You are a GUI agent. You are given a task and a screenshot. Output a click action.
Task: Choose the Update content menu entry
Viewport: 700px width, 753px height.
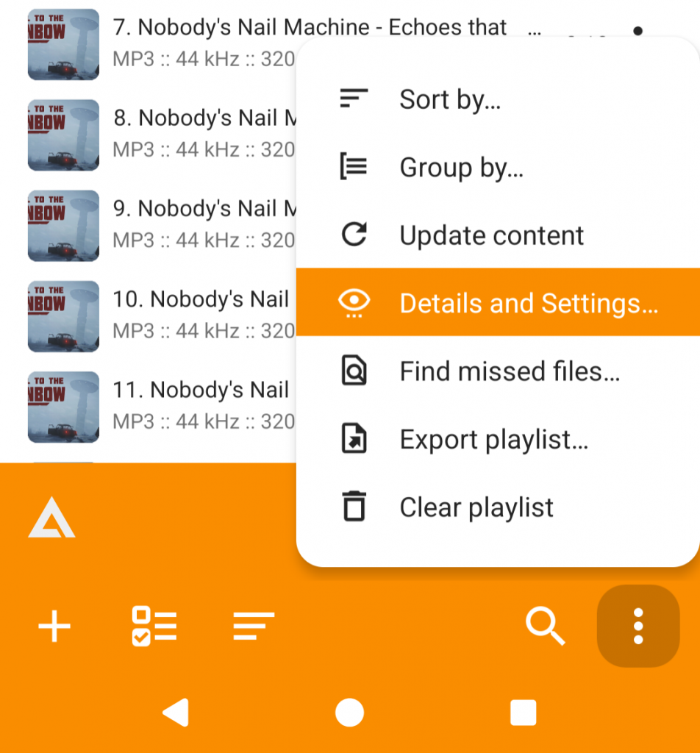coord(491,235)
